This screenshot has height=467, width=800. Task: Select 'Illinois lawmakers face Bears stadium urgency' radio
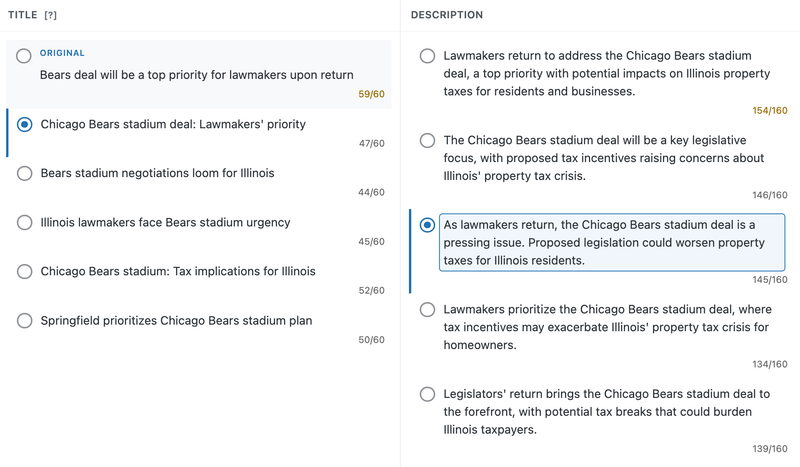click(x=24, y=223)
